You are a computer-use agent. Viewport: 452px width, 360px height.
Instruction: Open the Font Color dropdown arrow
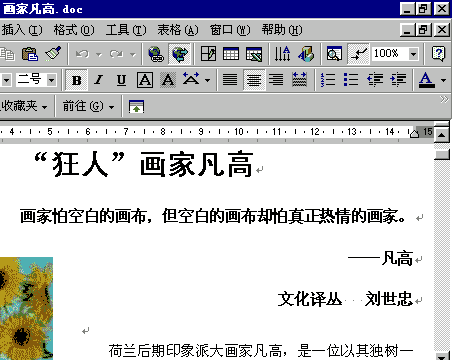pyautogui.click(x=443, y=80)
